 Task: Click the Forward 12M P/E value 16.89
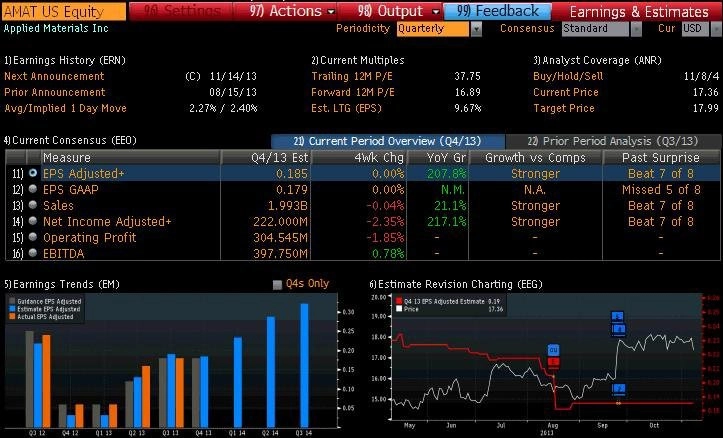468,92
